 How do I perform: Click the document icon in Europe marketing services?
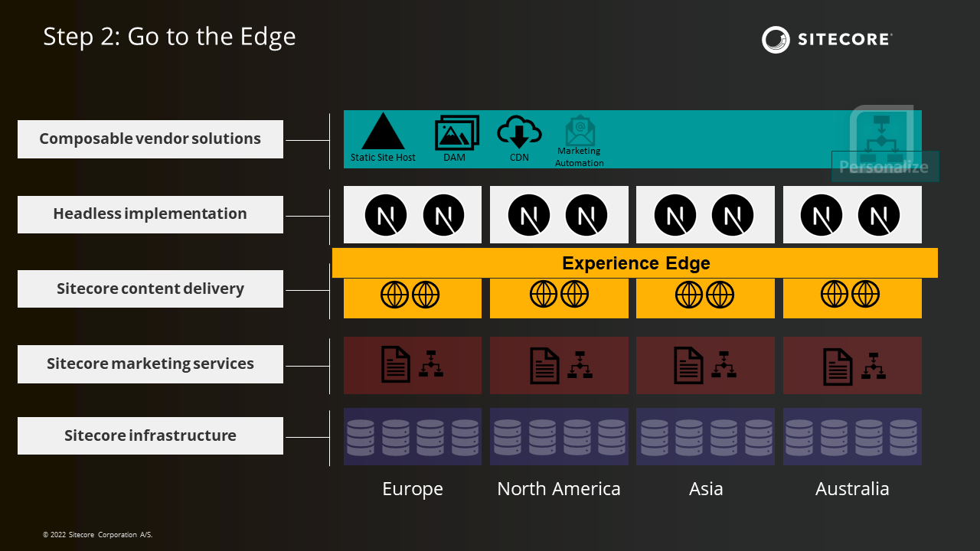[397, 365]
